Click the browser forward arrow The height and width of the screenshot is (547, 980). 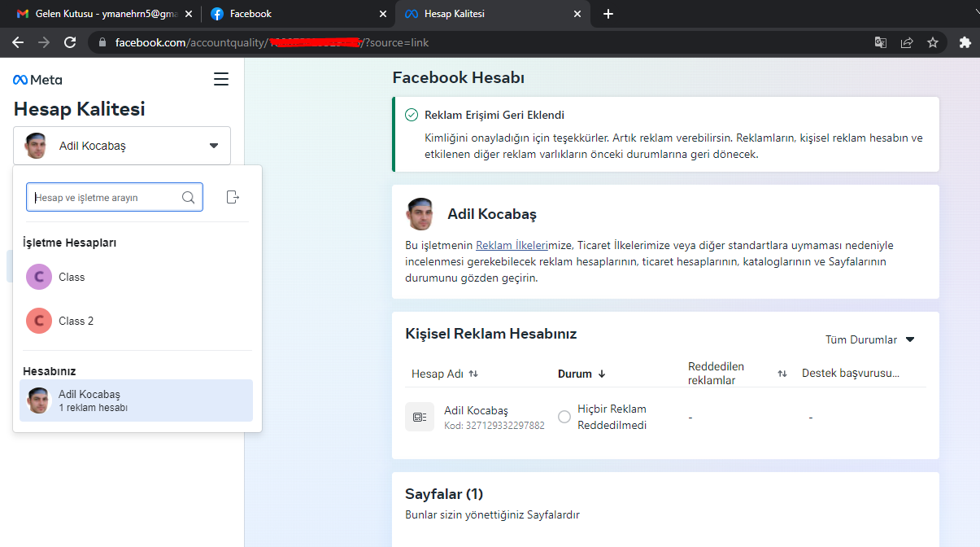(44, 42)
